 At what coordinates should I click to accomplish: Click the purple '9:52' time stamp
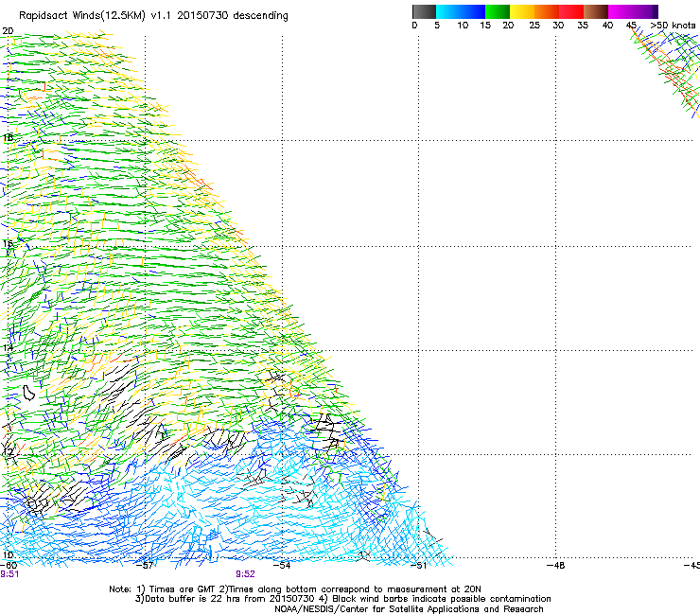tap(246, 574)
